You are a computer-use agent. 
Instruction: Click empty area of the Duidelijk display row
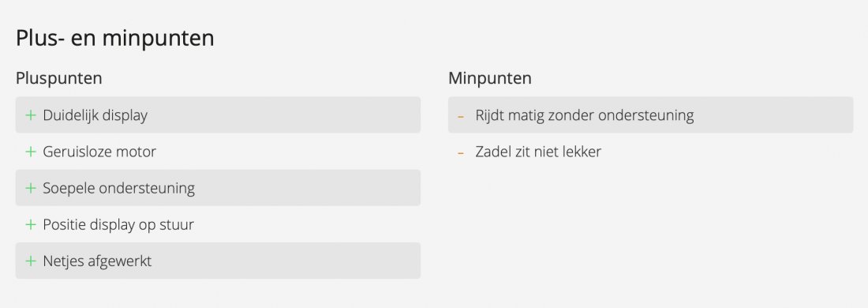[x=282, y=115]
